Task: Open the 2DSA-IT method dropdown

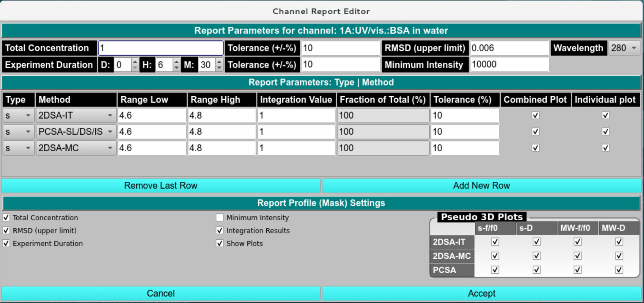Action: click(75, 115)
